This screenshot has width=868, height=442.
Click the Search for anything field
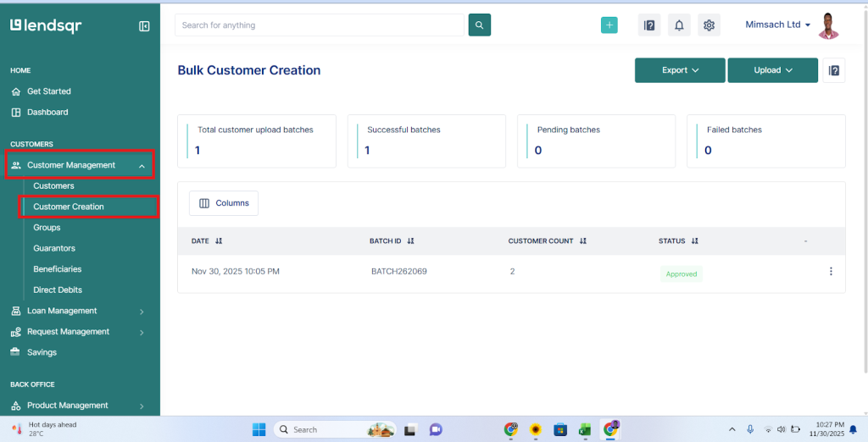tap(319, 25)
